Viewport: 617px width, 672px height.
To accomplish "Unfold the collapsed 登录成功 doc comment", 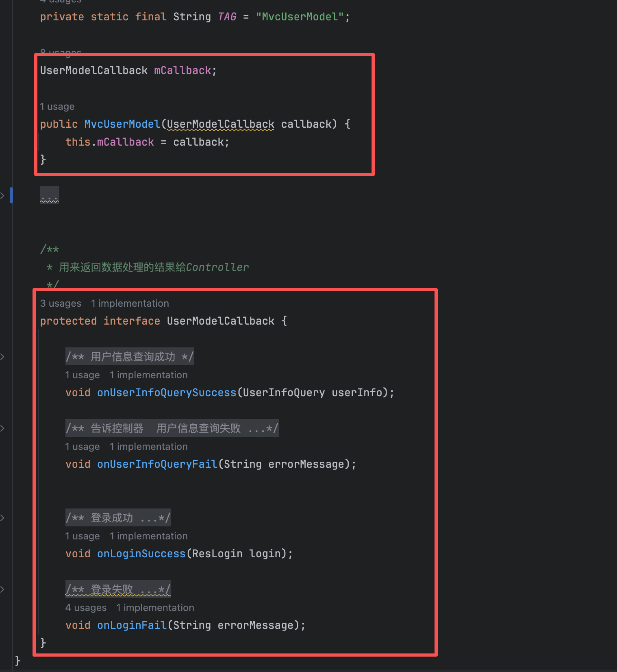I will pos(118,518).
